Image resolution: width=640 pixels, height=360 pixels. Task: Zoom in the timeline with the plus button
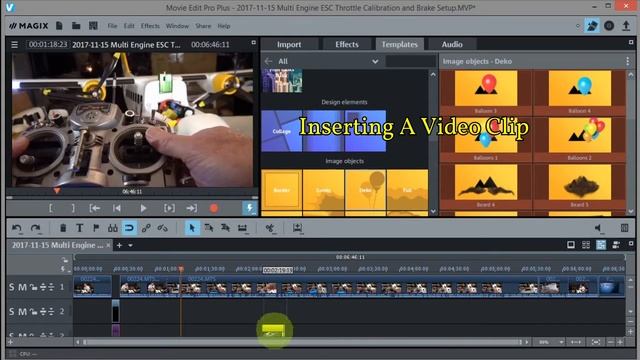tap(620, 342)
